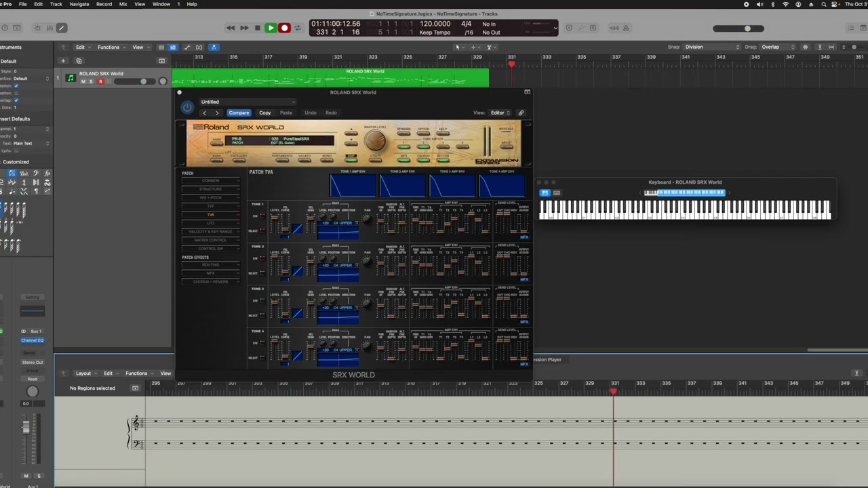
Task: Mute the ROLAND SRX World track
Action: 83,81
